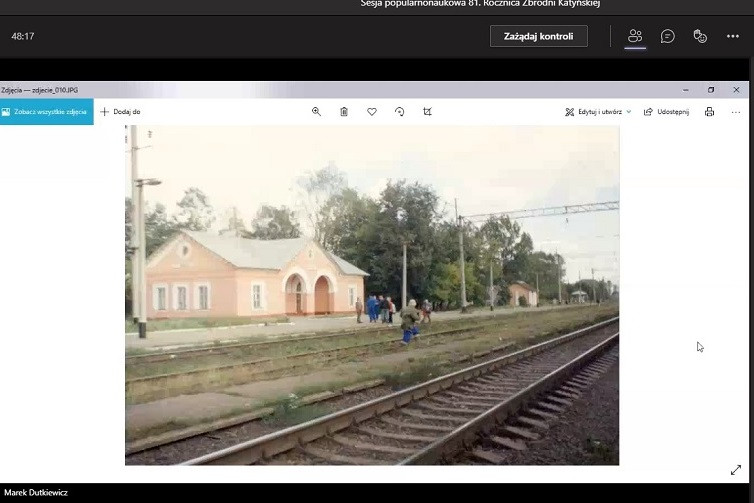Delete the photo with trash icon
Image resolution: width=754 pixels, height=503 pixels.
pos(344,112)
